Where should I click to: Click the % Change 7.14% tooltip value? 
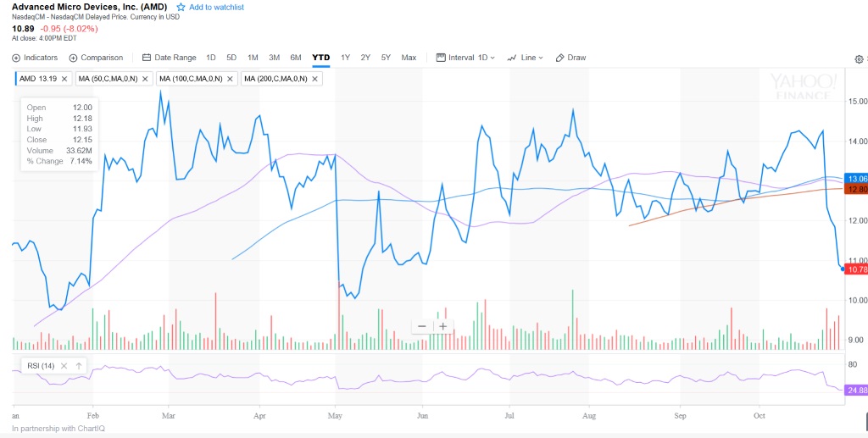(x=82, y=161)
